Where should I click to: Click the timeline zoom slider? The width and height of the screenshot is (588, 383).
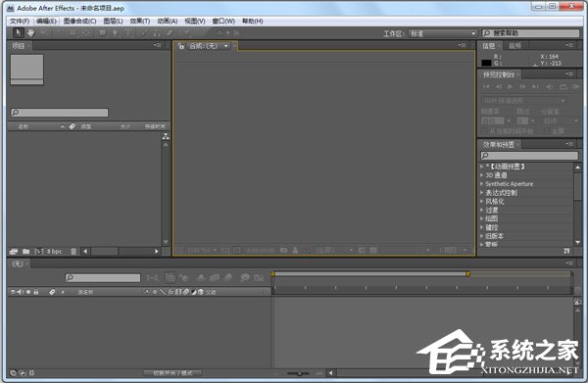299,373
